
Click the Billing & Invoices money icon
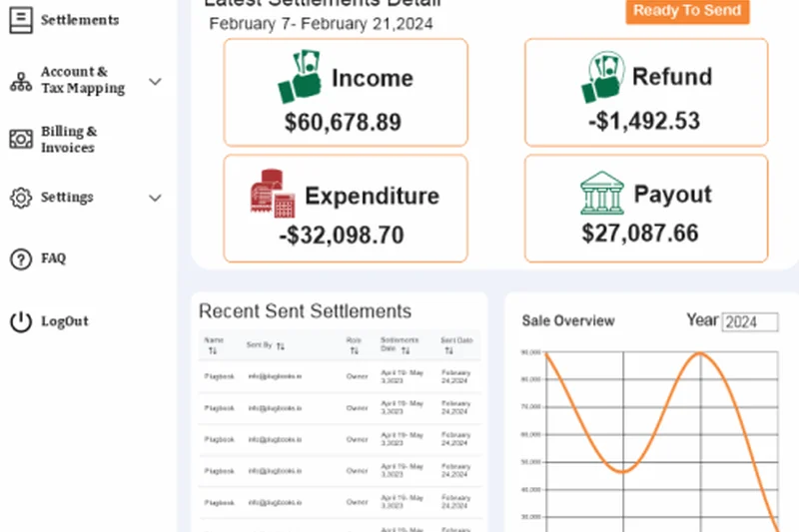coord(21,140)
